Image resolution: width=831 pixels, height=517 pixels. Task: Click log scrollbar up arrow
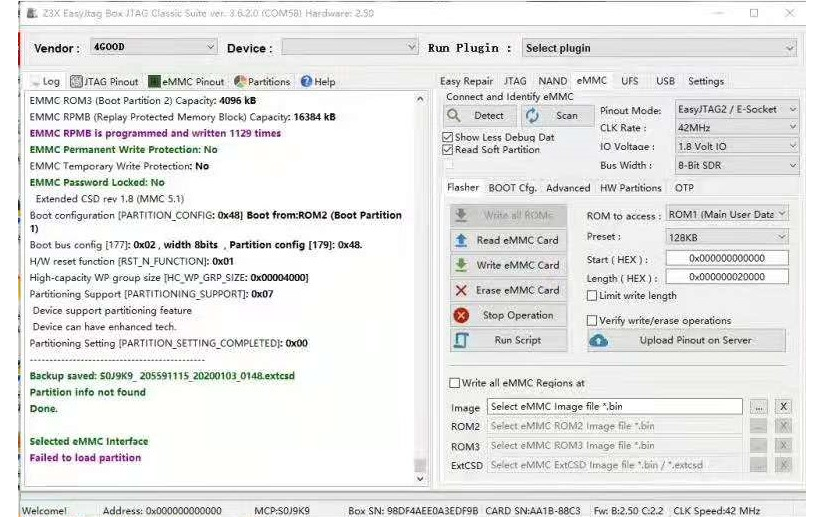coord(420,99)
